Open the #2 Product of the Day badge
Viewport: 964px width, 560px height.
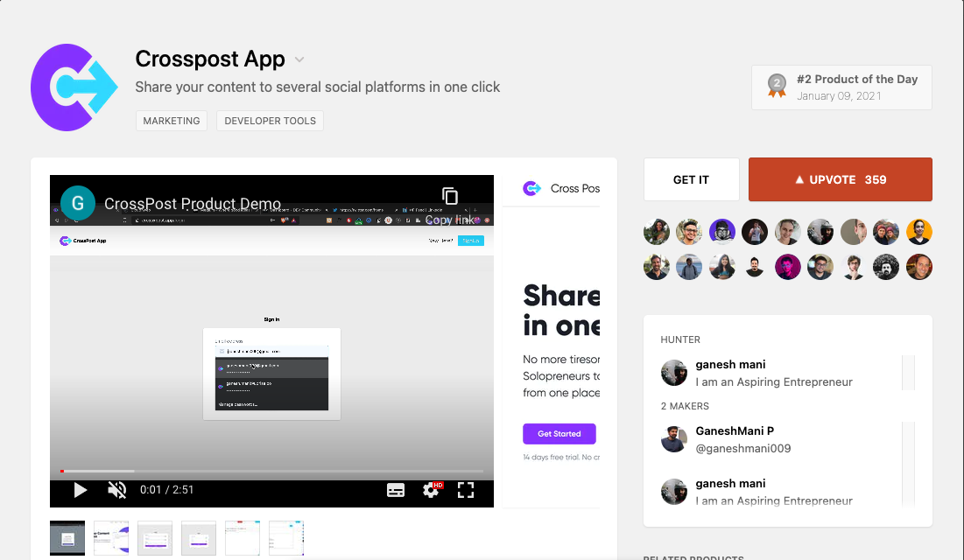pos(841,87)
